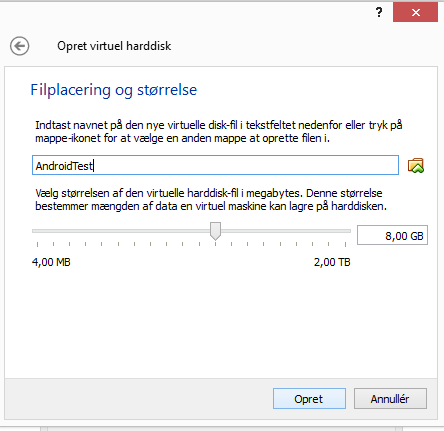Click the tick mark under the slider handle
444x431 pixels.
point(216,244)
